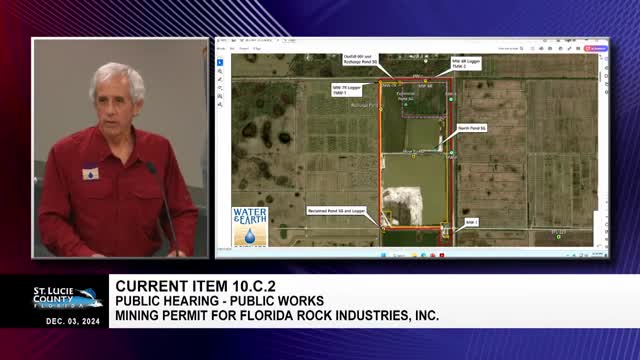This screenshot has height=360, width=640.
Task: Select the freehand draw tool in left toolbar
Action: pos(220,88)
